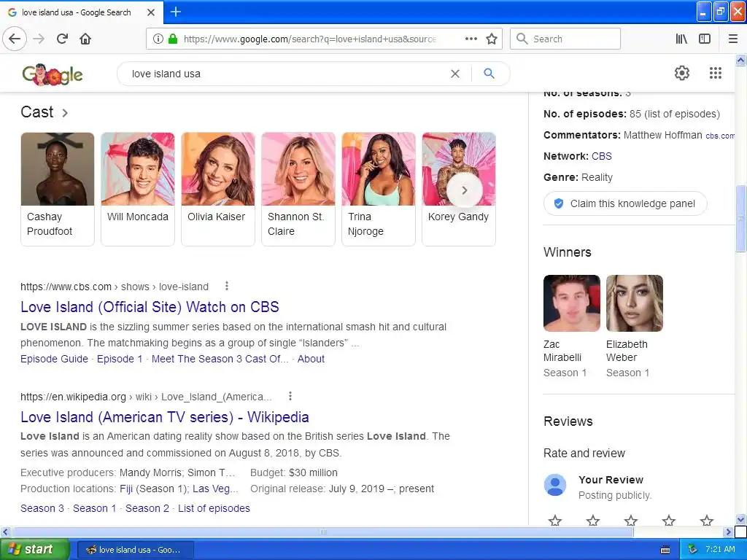Open Olivia Kaiser cast card
The width and height of the screenshot is (747, 560).
[x=217, y=189]
